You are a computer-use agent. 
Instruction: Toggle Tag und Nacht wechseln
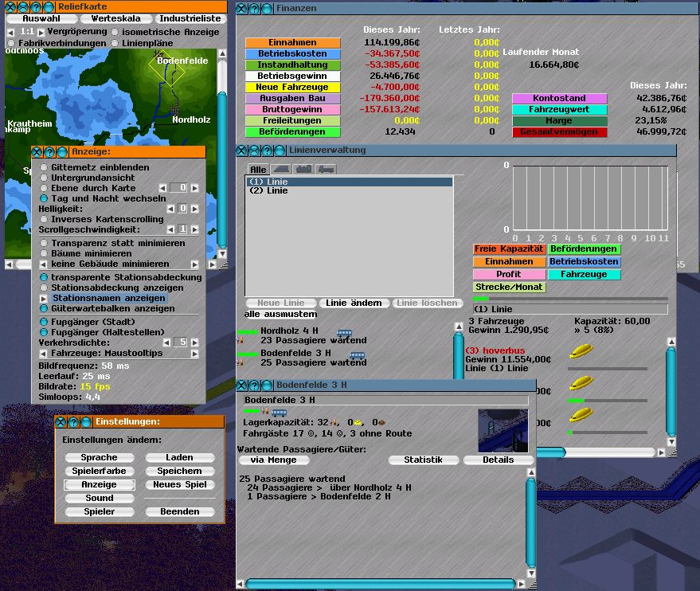[44, 198]
